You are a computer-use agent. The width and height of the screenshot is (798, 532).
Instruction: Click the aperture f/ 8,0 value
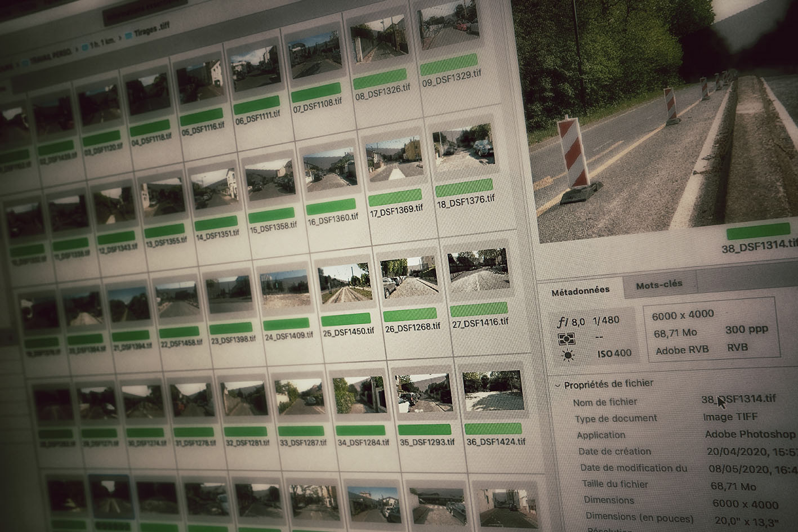[x=571, y=322]
